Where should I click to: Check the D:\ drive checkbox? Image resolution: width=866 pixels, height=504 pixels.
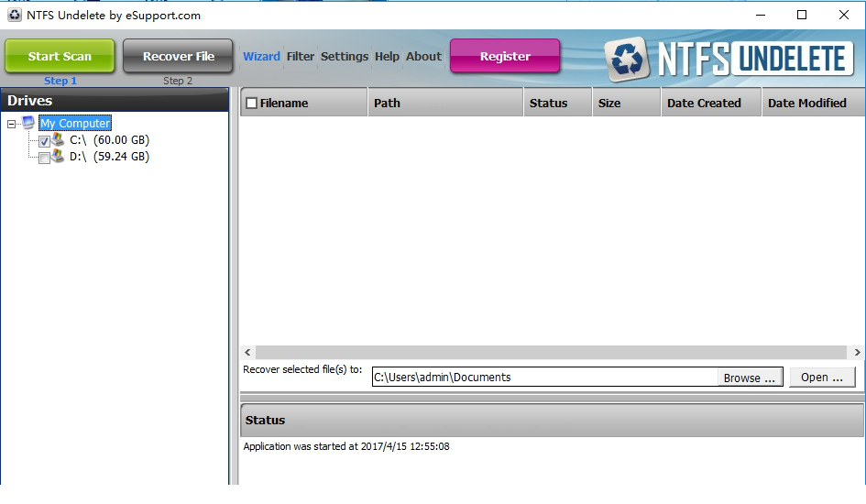pos(44,159)
